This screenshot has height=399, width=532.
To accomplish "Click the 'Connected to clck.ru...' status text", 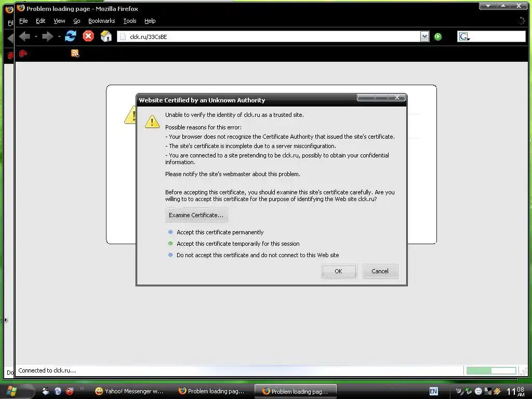I will (47, 370).
